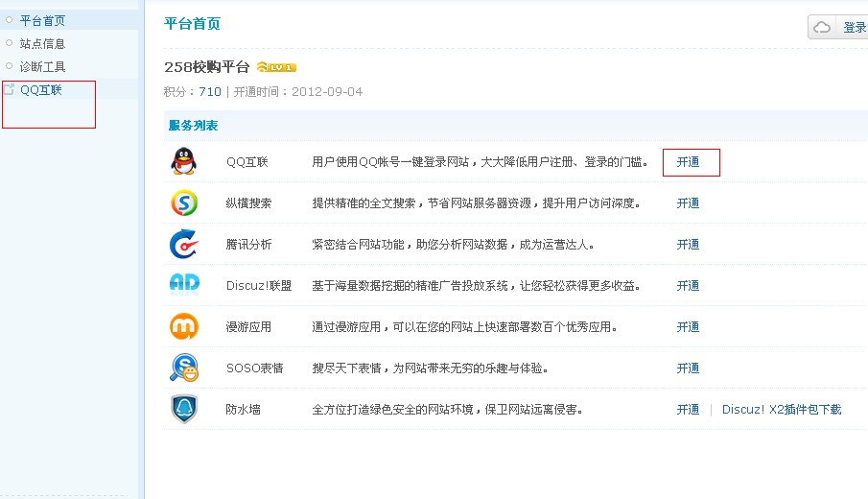
Task: Click 开通 for SOSO表情 service
Action: tap(688, 368)
